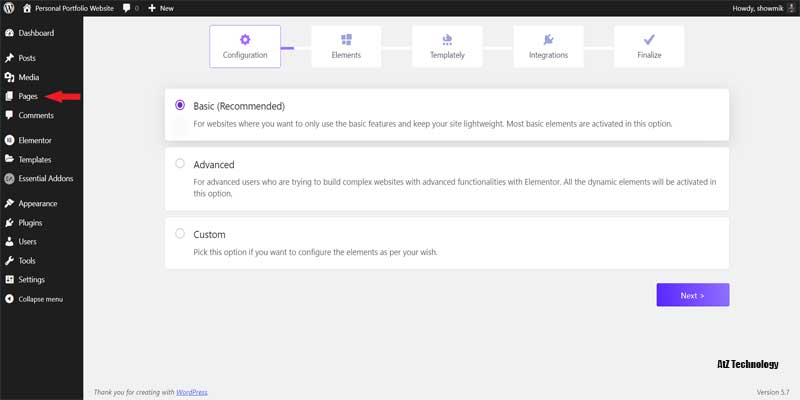The image size is (800, 400).
Task: Click the Custom option title
Action: pyautogui.click(x=209, y=235)
